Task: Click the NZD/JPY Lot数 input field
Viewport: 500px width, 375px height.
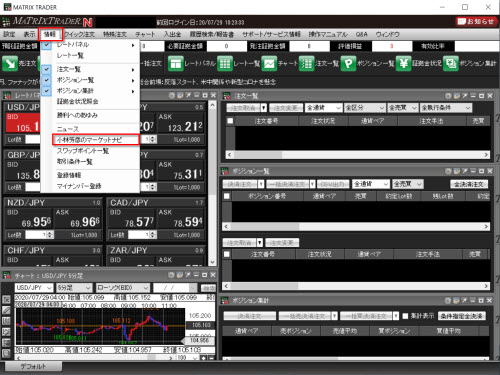Action: click(39, 235)
